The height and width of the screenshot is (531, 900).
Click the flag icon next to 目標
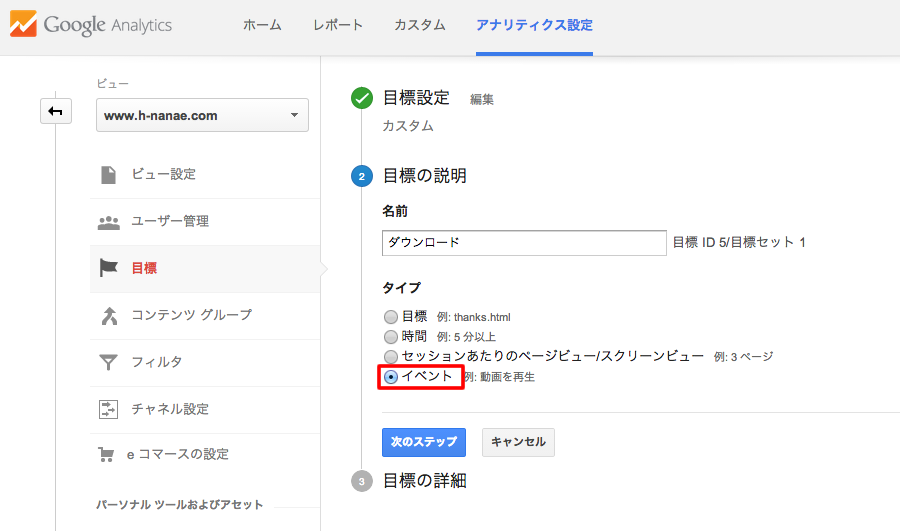[x=108, y=268]
